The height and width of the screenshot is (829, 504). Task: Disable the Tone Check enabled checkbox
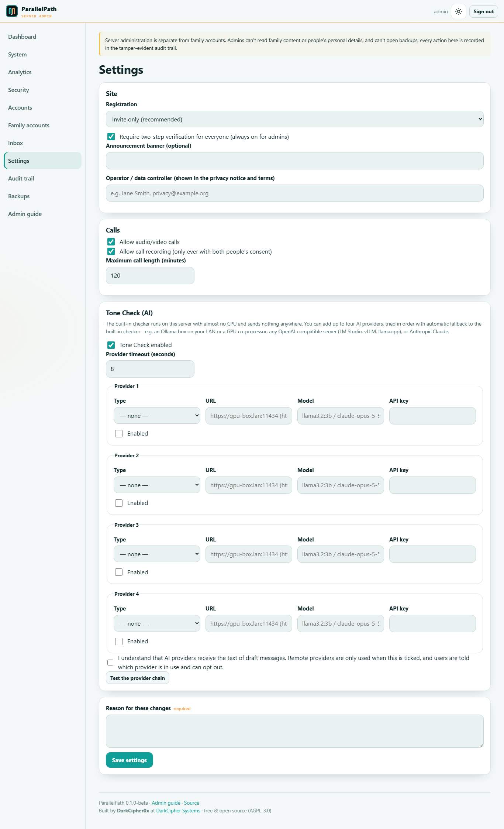click(111, 345)
